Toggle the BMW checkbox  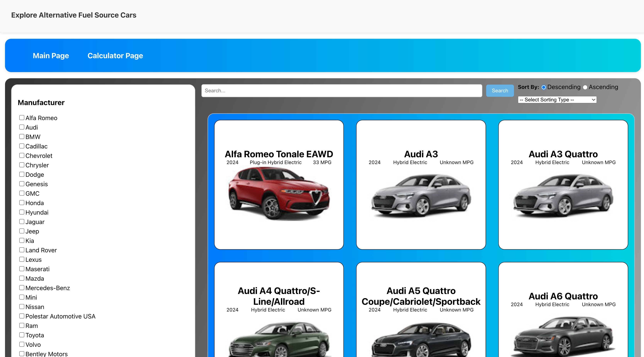22,136
